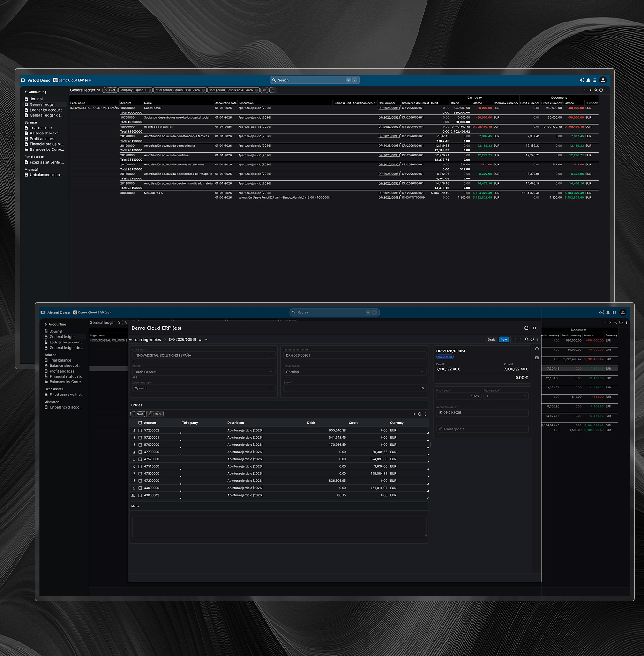Open Movement type dropdown Opening
Screen dimensions: 644x656
pyautogui.click(x=203, y=388)
